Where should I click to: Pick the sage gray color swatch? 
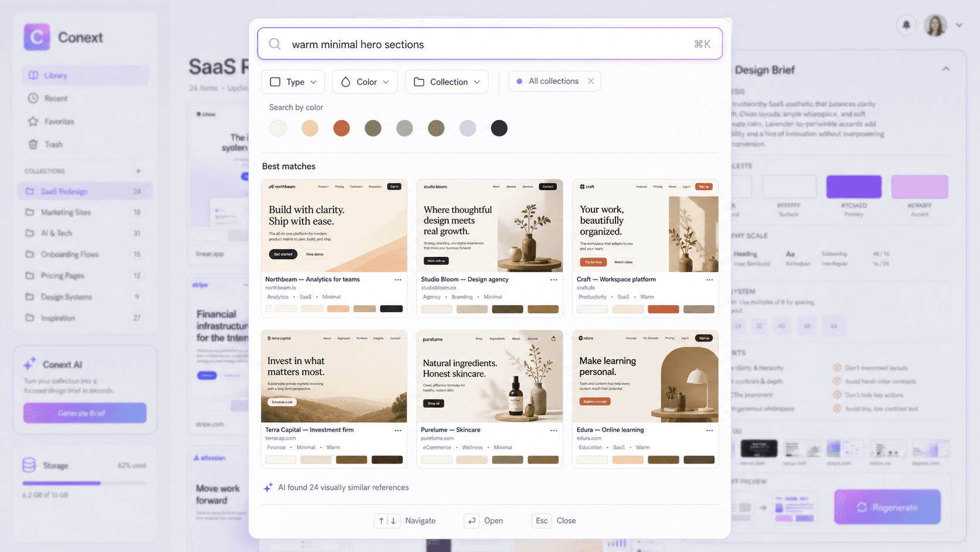[x=404, y=128]
